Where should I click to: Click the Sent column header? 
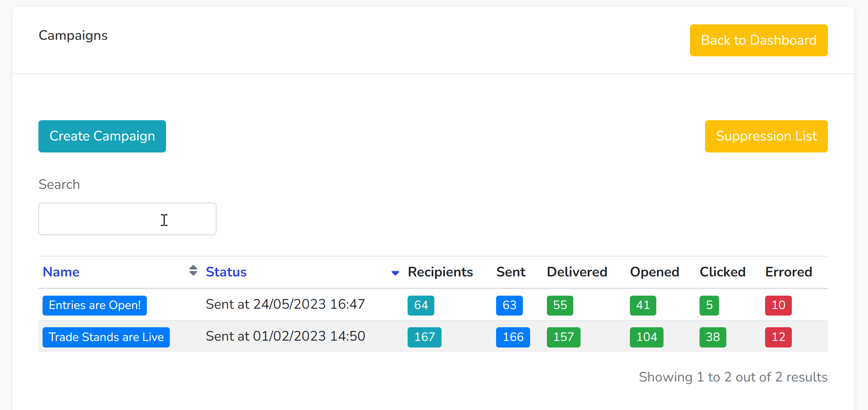[511, 272]
